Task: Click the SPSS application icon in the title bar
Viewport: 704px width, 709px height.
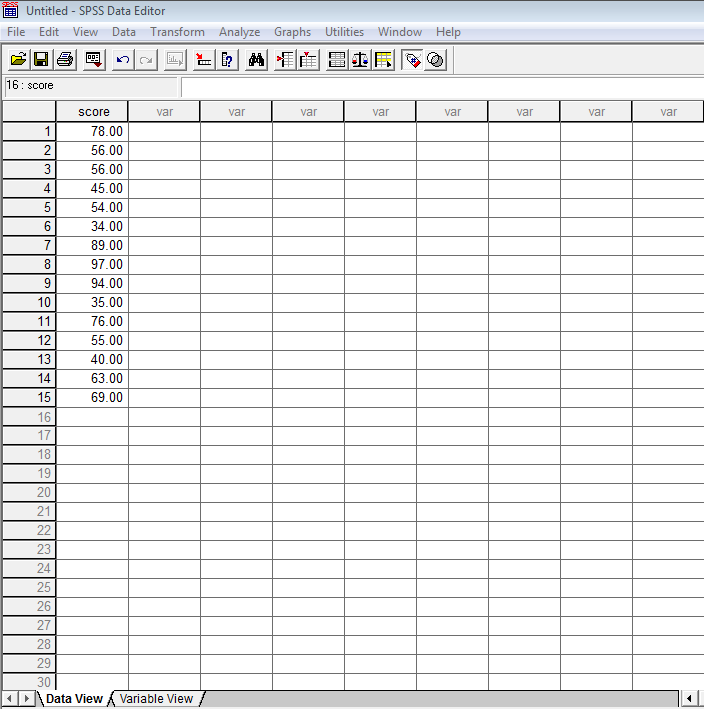Action: 10,10
